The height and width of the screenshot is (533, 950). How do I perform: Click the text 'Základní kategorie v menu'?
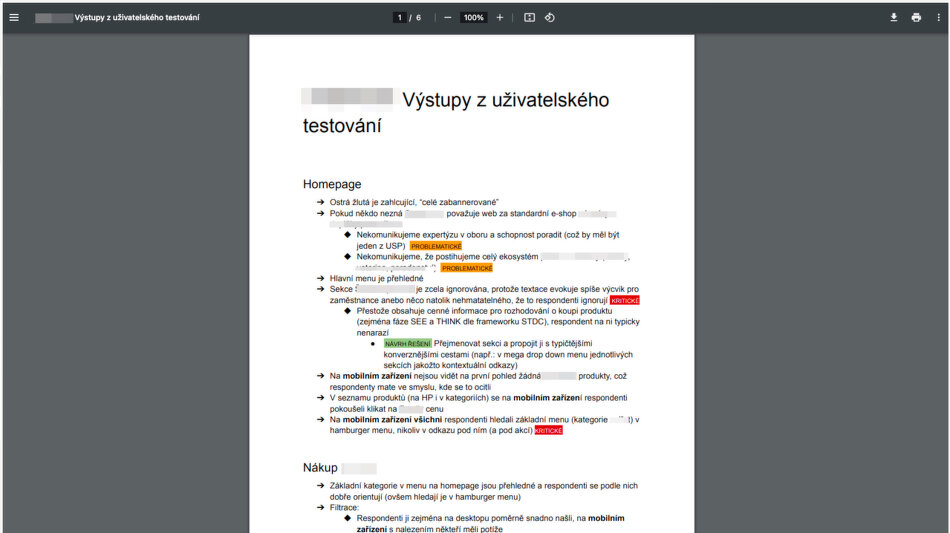click(x=377, y=486)
